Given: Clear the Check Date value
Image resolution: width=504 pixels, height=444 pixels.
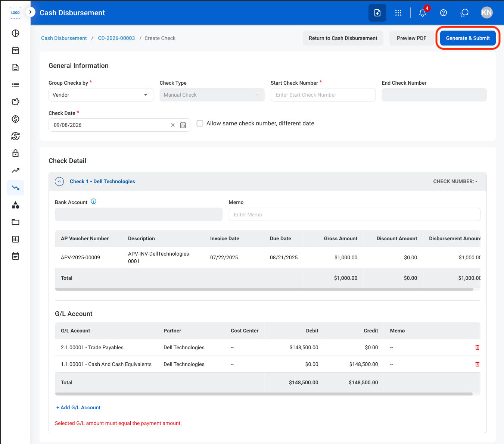Looking at the screenshot, I should (172, 125).
